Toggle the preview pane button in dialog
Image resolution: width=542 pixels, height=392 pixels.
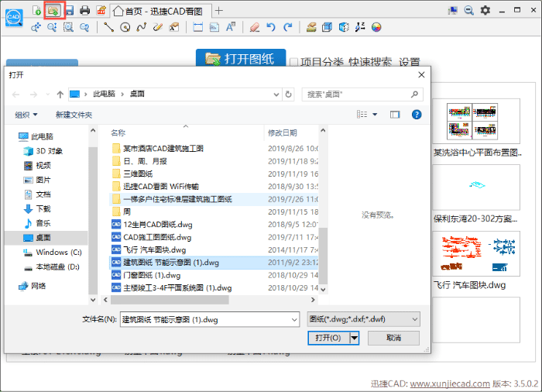pyautogui.click(x=395, y=115)
